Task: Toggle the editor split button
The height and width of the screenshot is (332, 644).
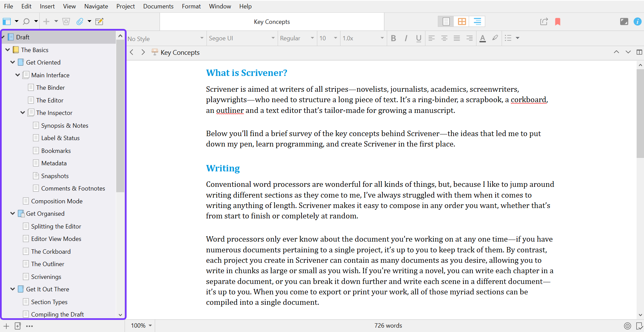Action: (639, 52)
